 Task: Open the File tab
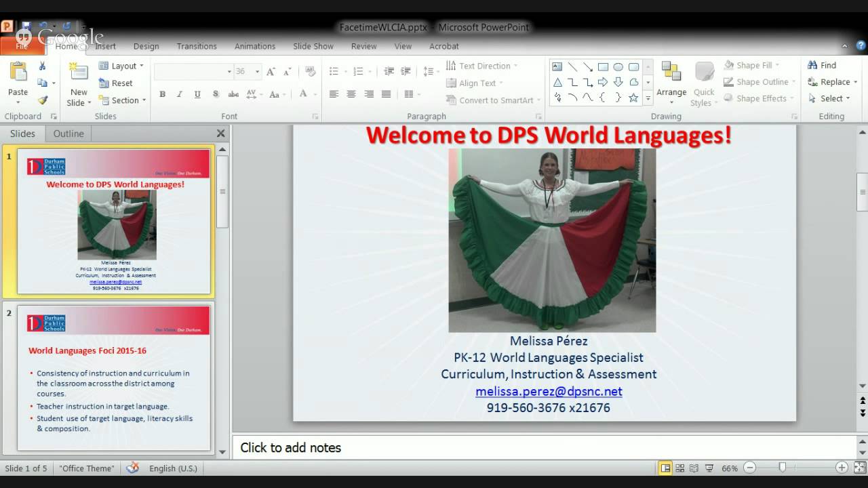(x=22, y=46)
